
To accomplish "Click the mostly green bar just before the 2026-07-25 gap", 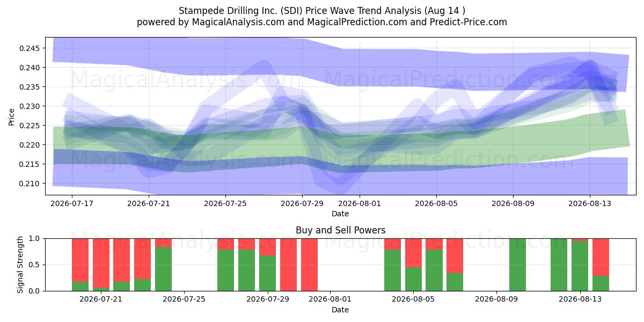I will pos(163,265).
